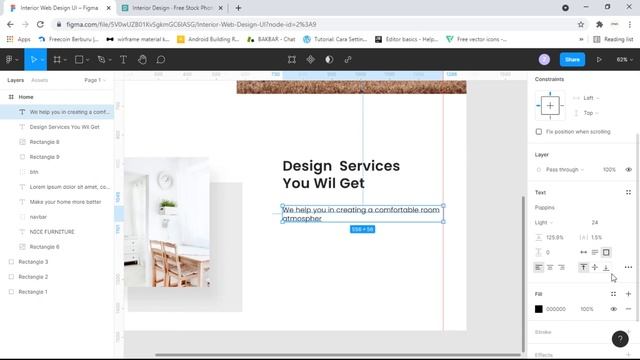This screenshot has height=360, width=640.
Task: Align text left
Action: click(x=539, y=267)
